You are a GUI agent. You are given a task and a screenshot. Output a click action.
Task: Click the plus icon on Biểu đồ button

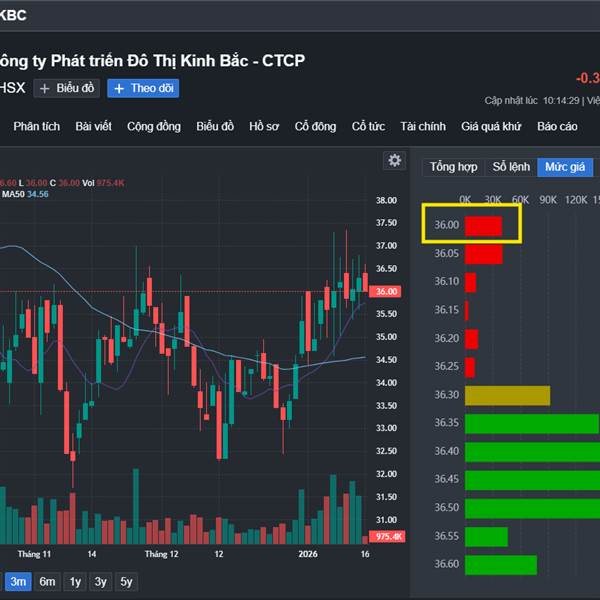tap(45, 88)
